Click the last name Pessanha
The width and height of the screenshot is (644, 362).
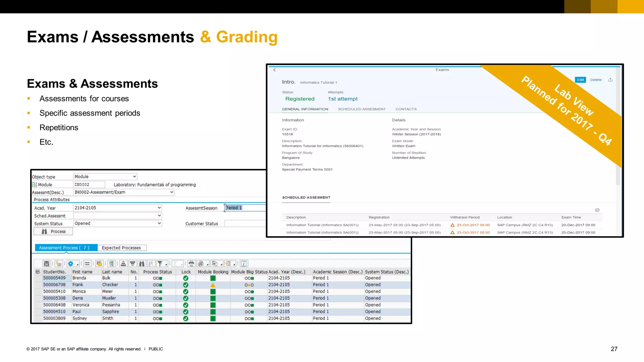[111, 305]
